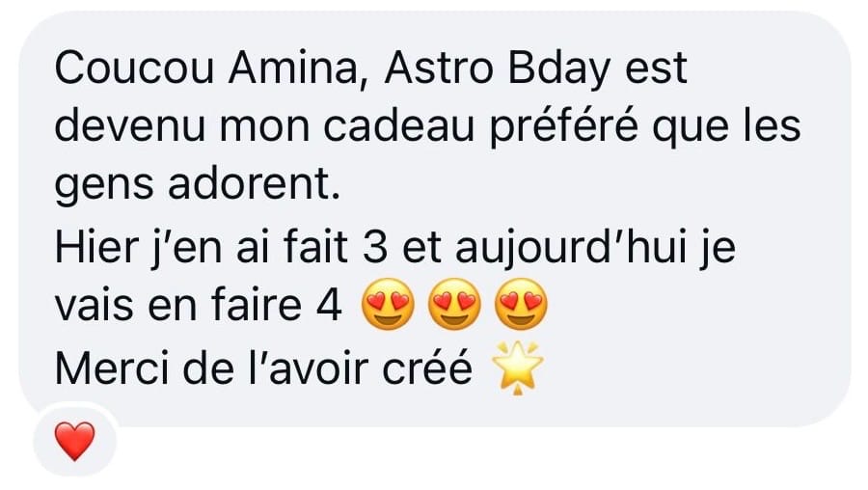Click the red heart reaction badge
The image size is (868, 490).
(74, 441)
